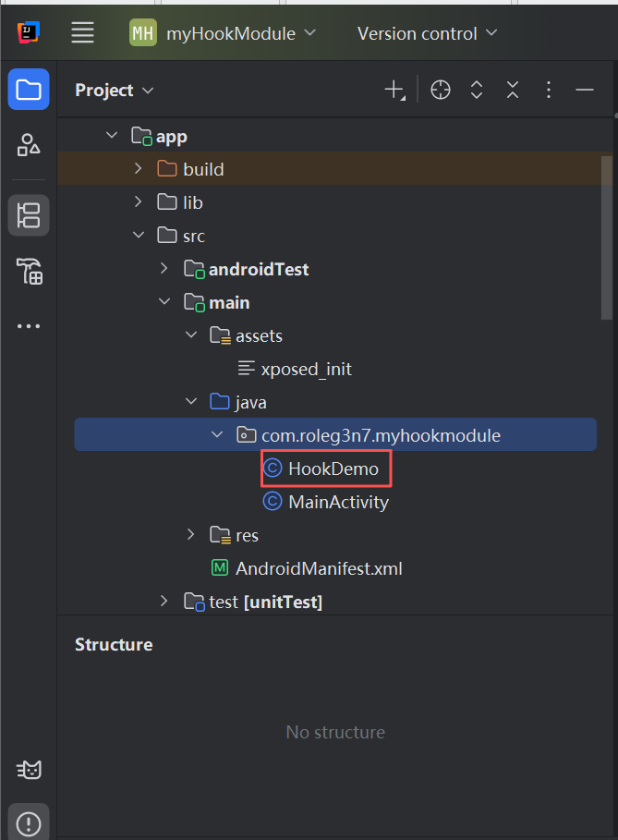Image resolution: width=618 pixels, height=840 pixels.
Task: Open the Problems exclamation icon
Action: 29,822
